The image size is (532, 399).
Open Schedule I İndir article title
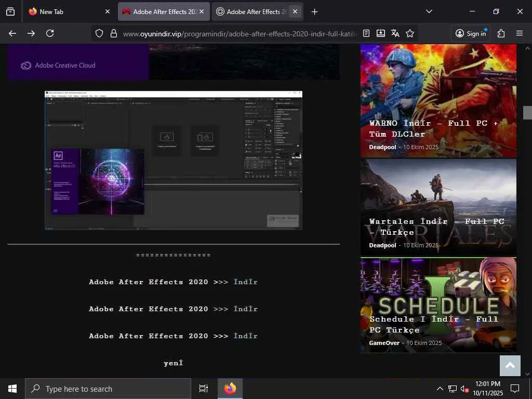click(x=434, y=324)
